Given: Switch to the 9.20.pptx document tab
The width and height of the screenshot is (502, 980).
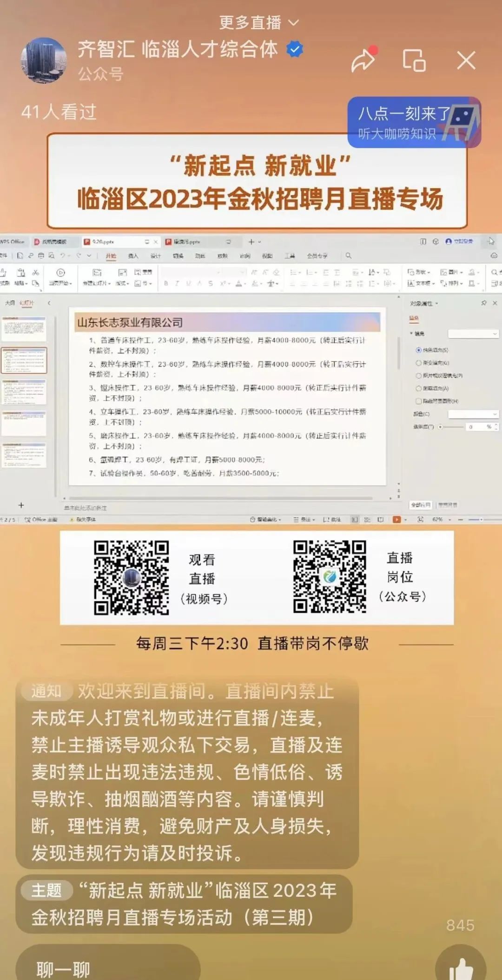Looking at the screenshot, I should (x=120, y=242).
